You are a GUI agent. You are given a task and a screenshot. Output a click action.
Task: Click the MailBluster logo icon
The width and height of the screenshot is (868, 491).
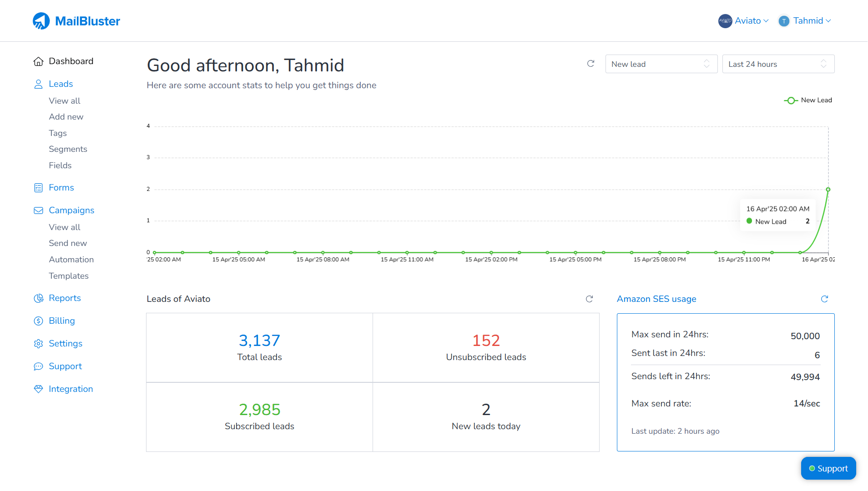(x=41, y=20)
